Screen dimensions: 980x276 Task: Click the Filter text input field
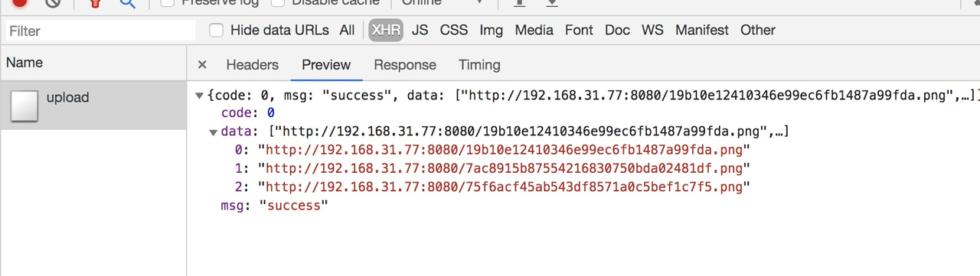(100, 31)
